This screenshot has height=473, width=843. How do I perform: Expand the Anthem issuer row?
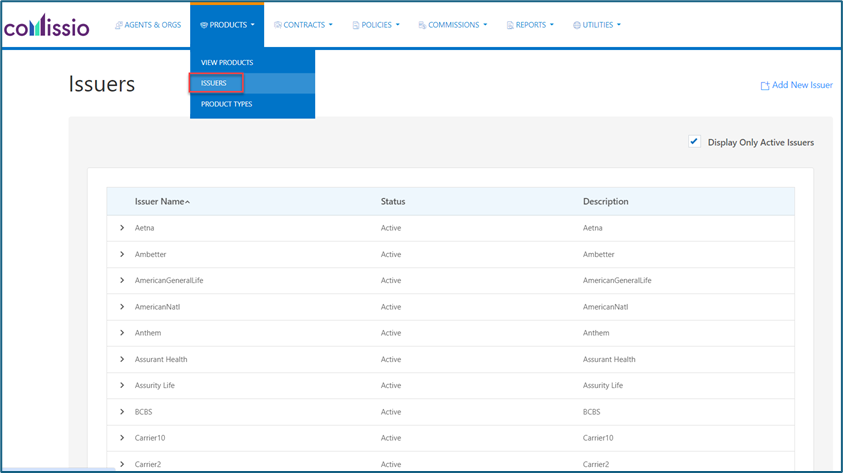point(122,333)
